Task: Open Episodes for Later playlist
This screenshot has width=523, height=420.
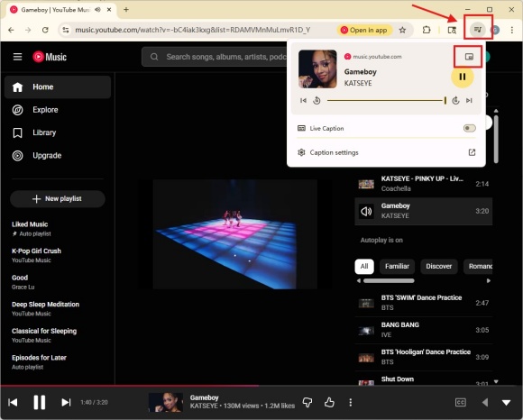Action: [58, 362]
